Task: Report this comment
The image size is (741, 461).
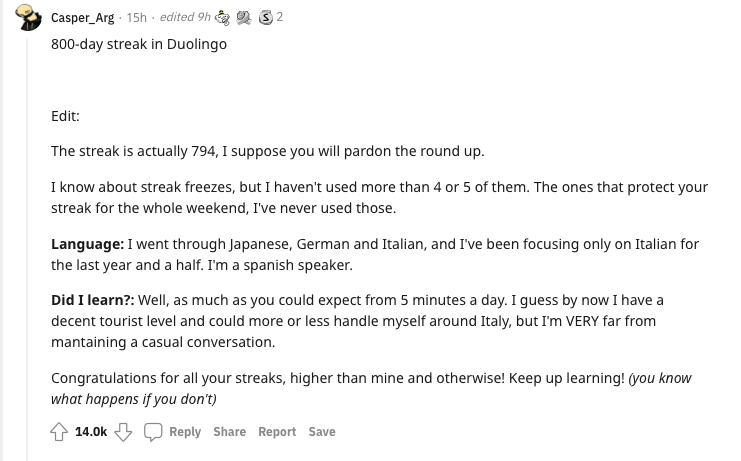Action: point(277,431)
